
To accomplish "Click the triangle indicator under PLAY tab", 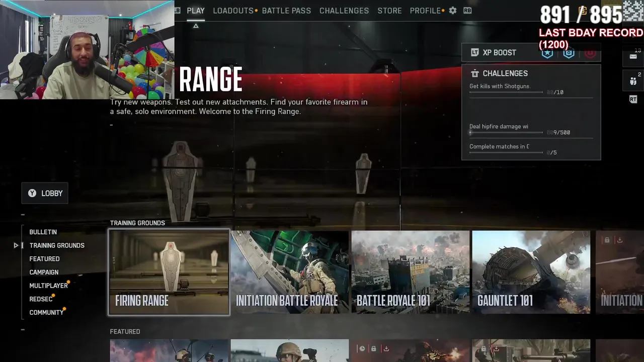I will (196, 26).
